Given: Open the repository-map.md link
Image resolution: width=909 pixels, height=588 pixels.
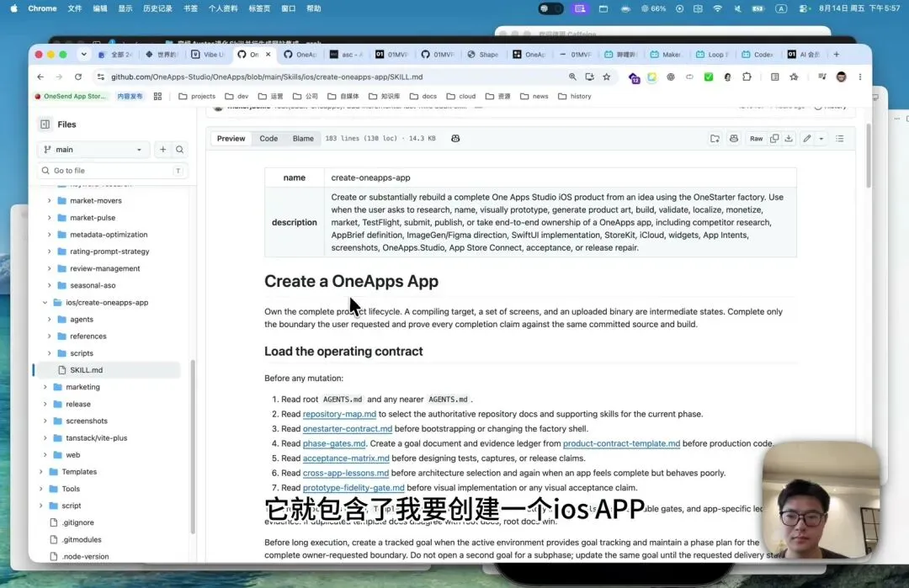Looking at the screenshot, I should (x=339, y=414).
